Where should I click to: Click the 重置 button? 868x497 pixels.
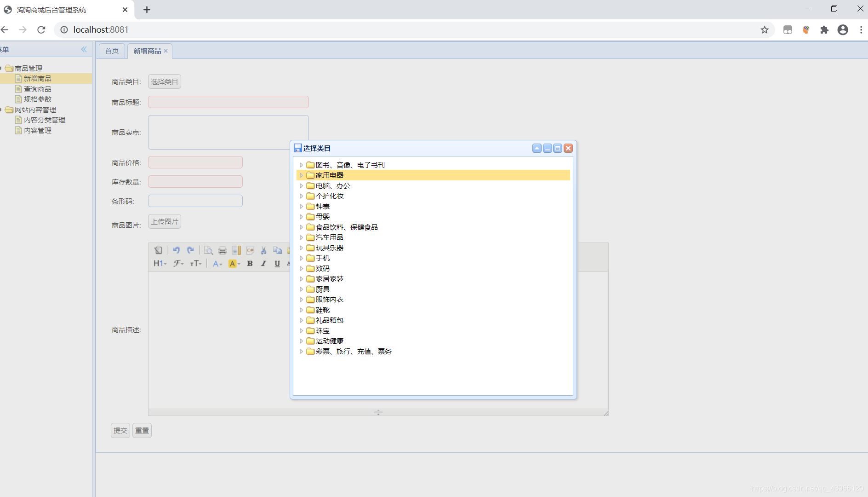[142, 431]
